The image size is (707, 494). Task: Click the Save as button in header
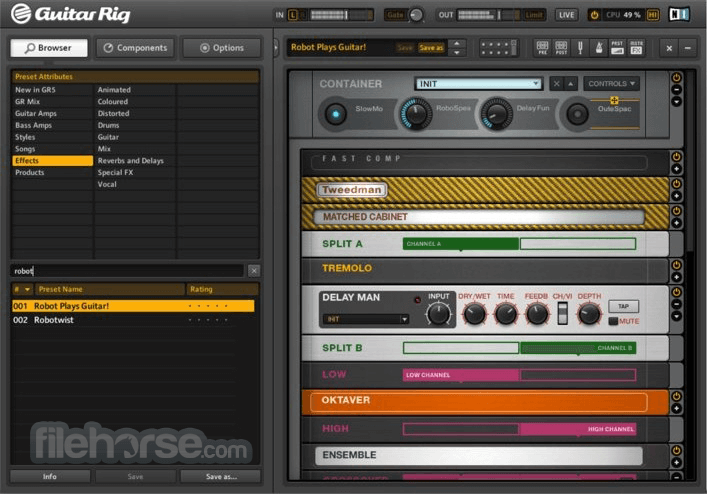coord(431,48)
